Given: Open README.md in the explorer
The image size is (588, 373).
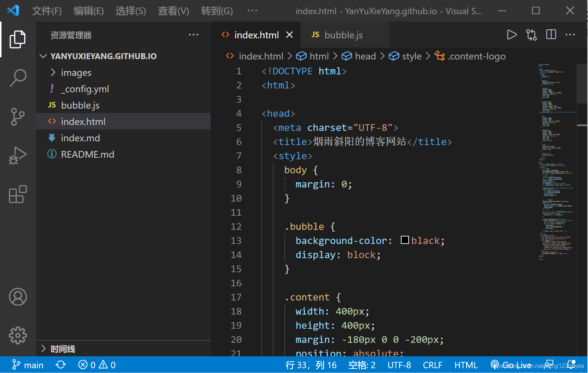Looking at the screenshot, I should point(87,154).
